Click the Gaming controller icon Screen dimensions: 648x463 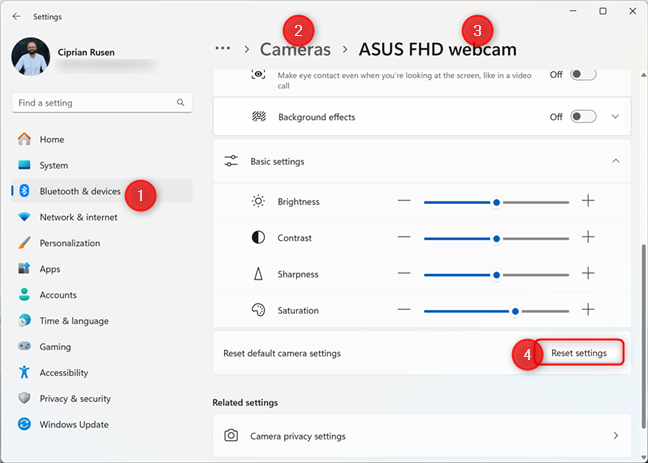click(24, 346)
